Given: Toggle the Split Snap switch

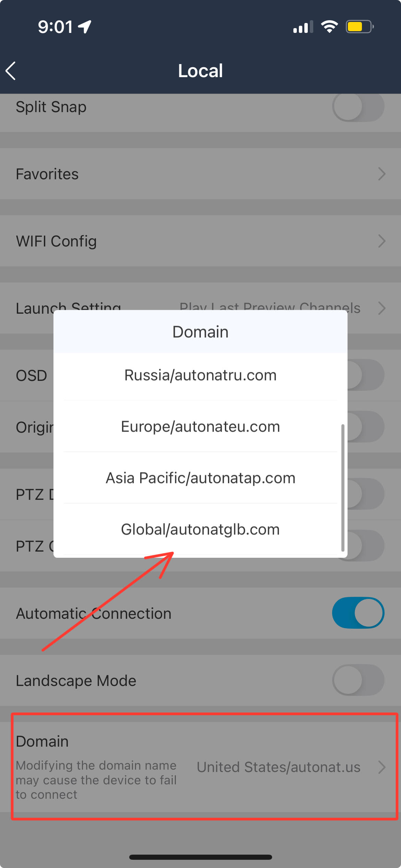Looking at the screenshot, I should (x=358, y=107).
